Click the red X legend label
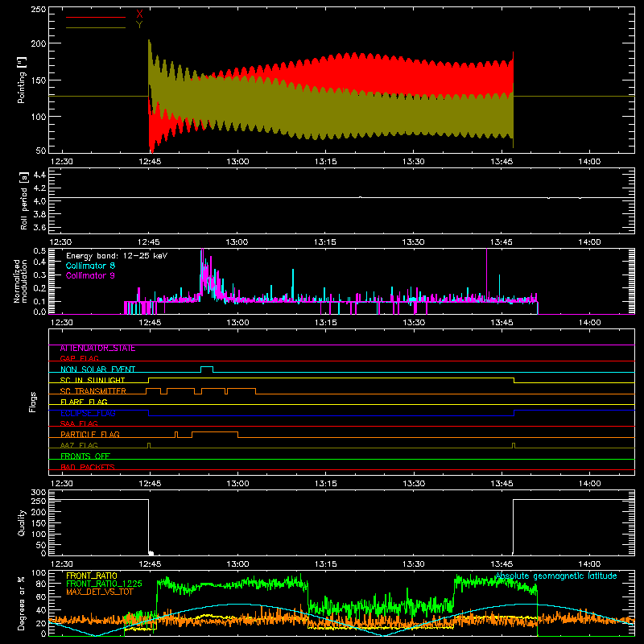 (139, 14)
